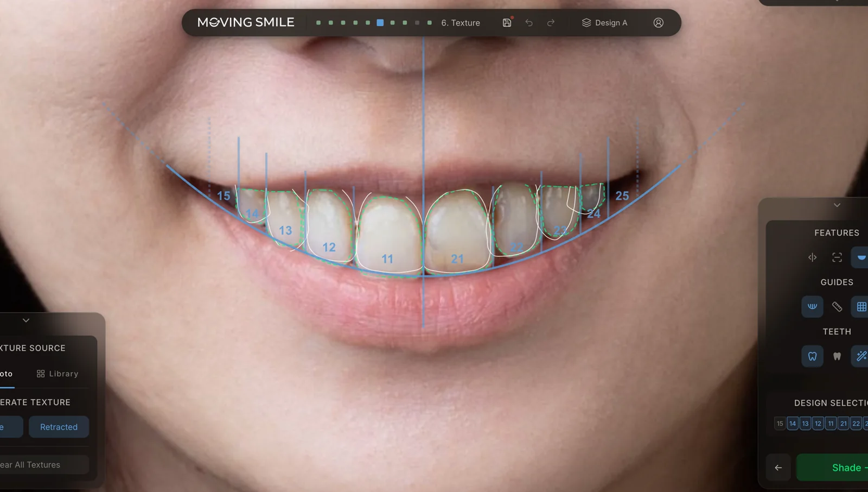This screenshot has height=492, width=868.
Task: Deselect tooth 12 in Design Selection
Action: pyautogui.click(x=818, y=424)
